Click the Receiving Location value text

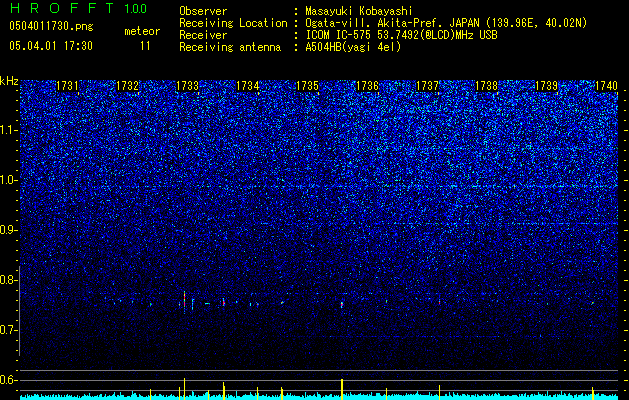(x=446, y=23)
